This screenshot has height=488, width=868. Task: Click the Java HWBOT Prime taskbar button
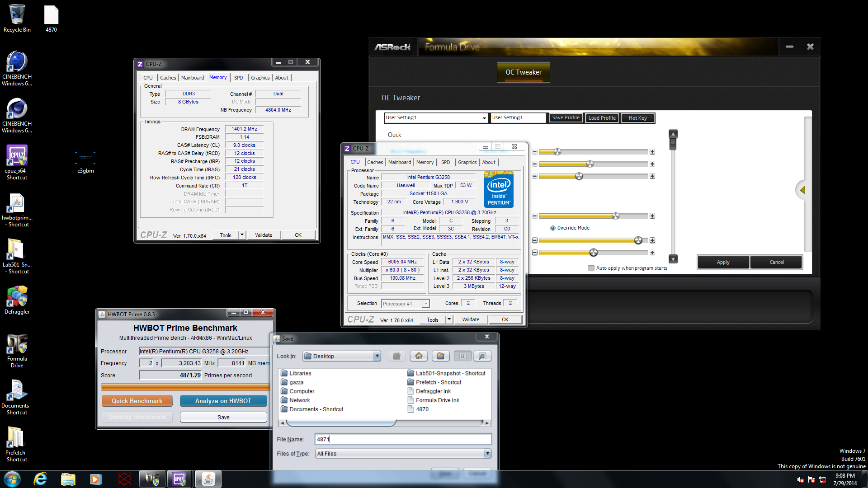tap(208, 479)
